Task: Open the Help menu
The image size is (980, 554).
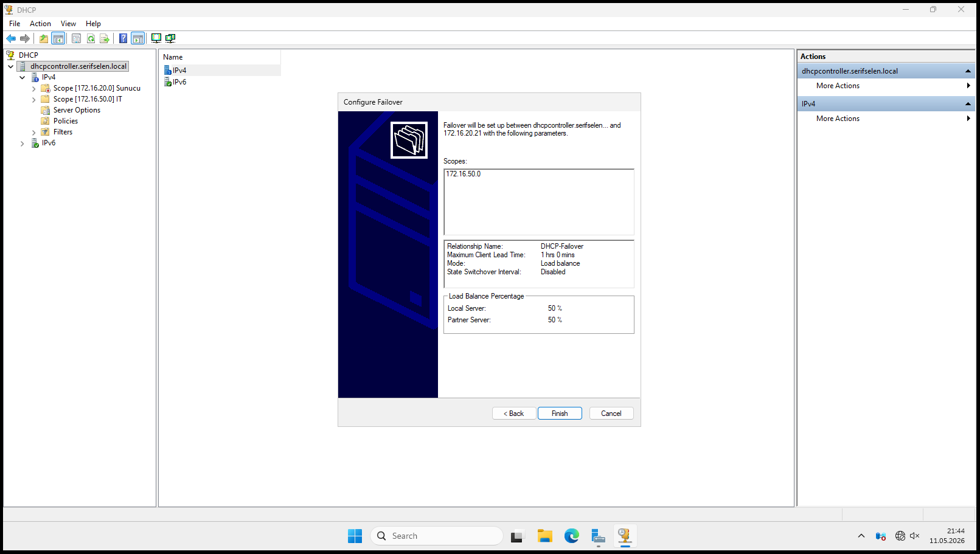Action: pos(93,24)
